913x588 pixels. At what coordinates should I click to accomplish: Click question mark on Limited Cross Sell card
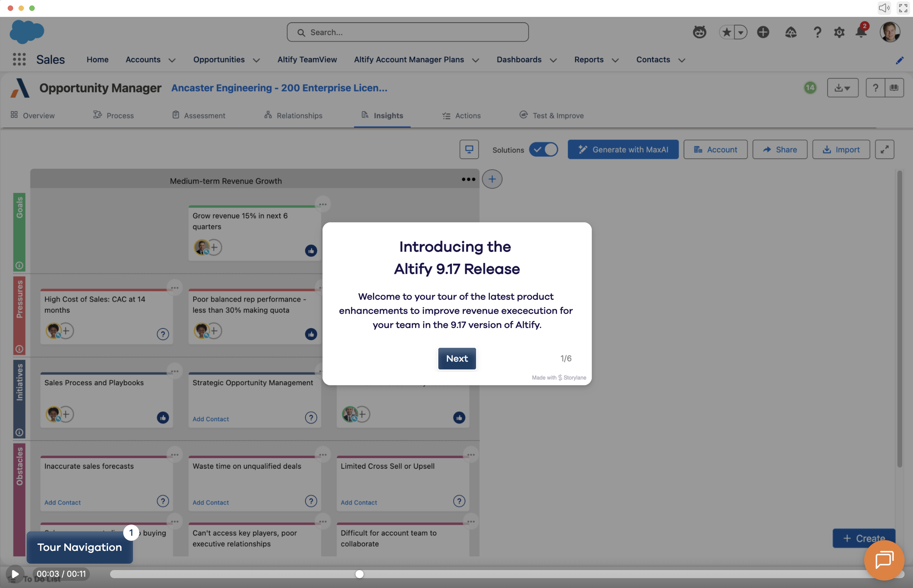pos(459,501)
